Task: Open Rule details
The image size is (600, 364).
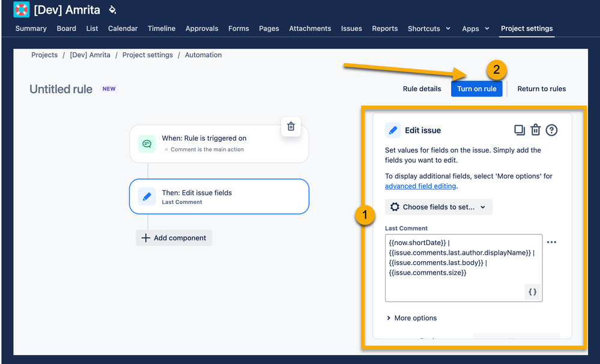Action: 422,88
